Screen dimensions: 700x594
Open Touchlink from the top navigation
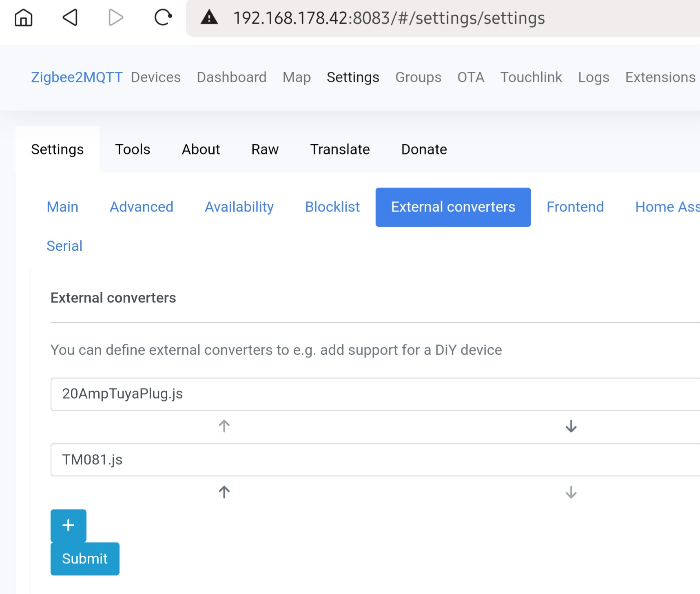531,77
